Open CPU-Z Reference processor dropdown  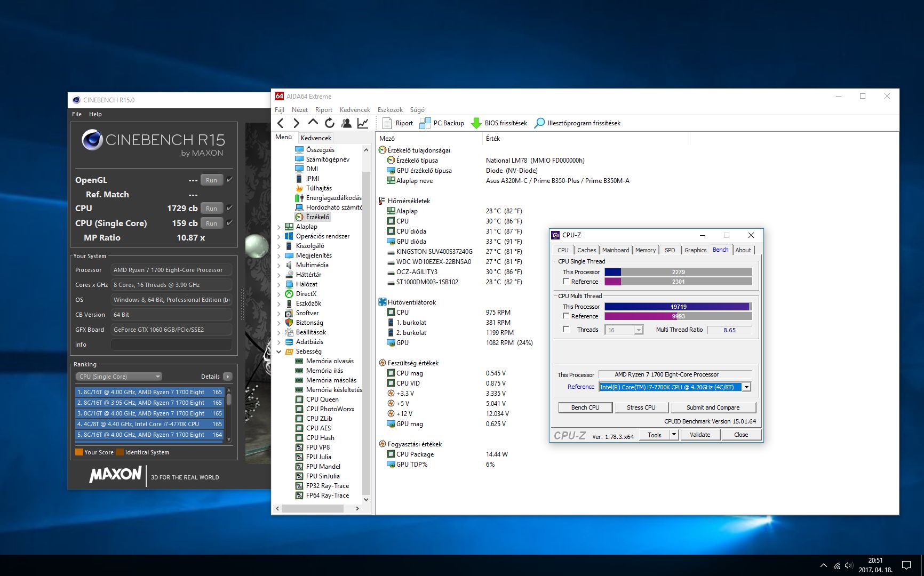(x=746, y=387)
